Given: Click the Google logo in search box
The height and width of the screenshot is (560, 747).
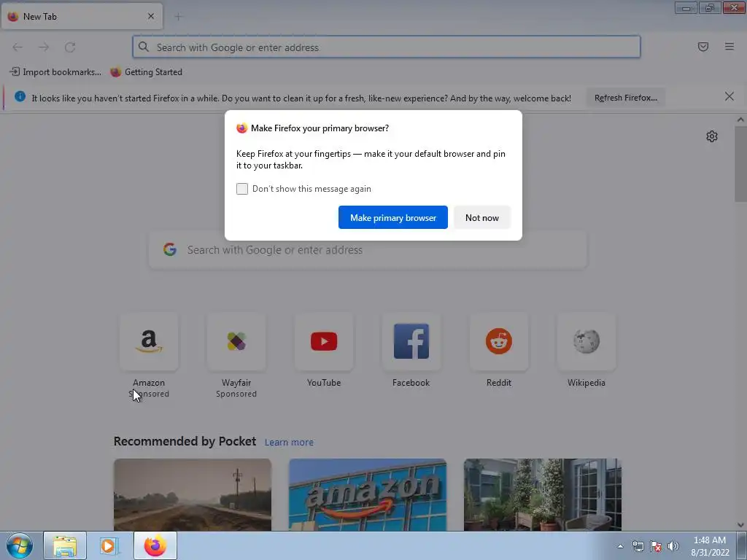Looking at the screenshot, I should click(170, 249).
